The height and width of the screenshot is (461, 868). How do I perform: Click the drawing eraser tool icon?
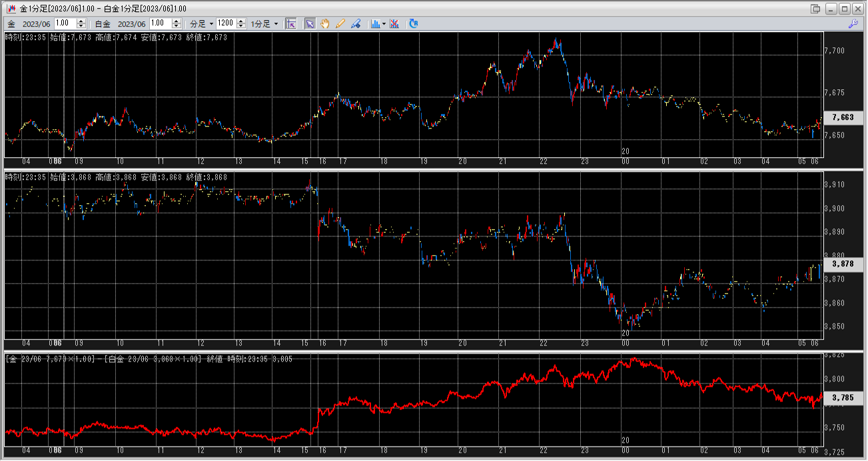(356, 23)
